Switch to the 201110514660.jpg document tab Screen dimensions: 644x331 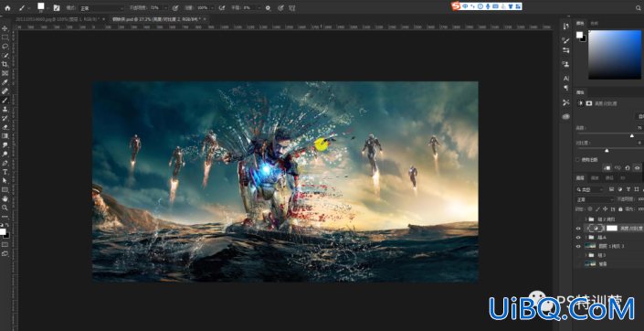57,19
